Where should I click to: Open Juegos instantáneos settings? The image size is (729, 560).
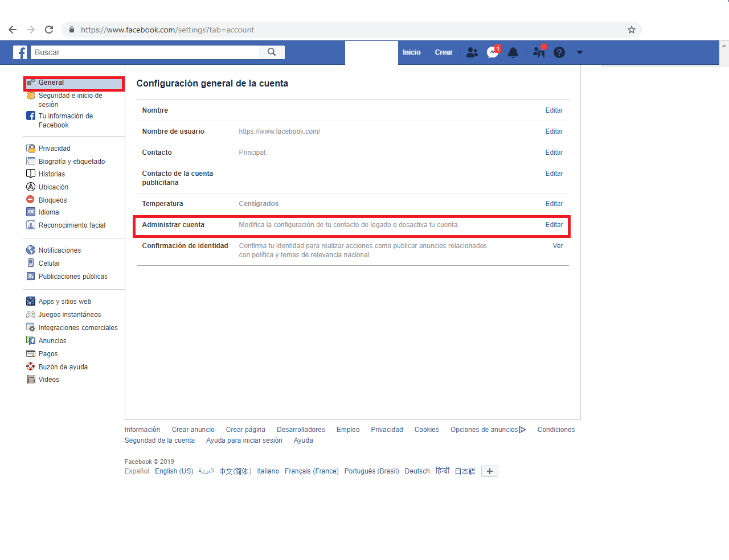pos(69,315)
